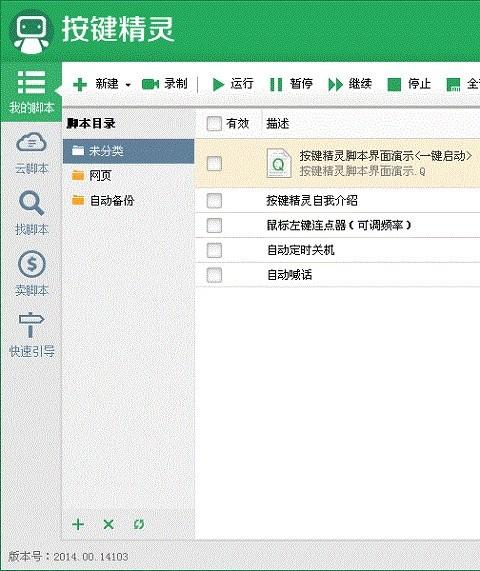The width and height of the screenshot is (480, 571).
Task: Click the 快速引导 sidebar label
Action: point(32,352)
